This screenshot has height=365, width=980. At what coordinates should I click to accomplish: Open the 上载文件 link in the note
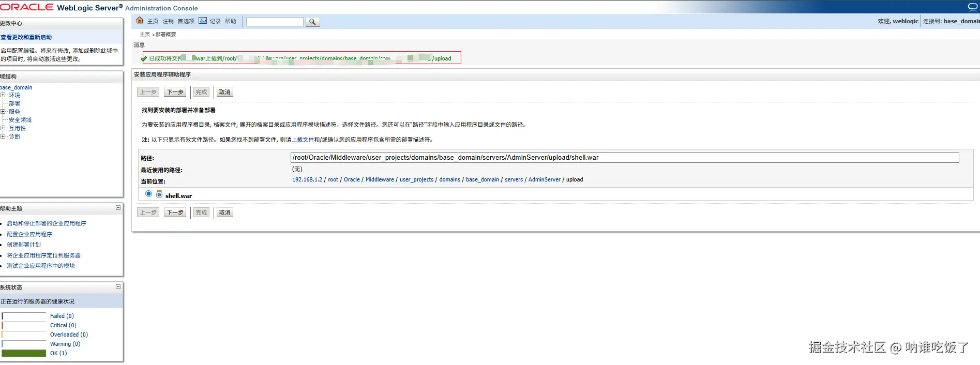[x=303, y=140]
